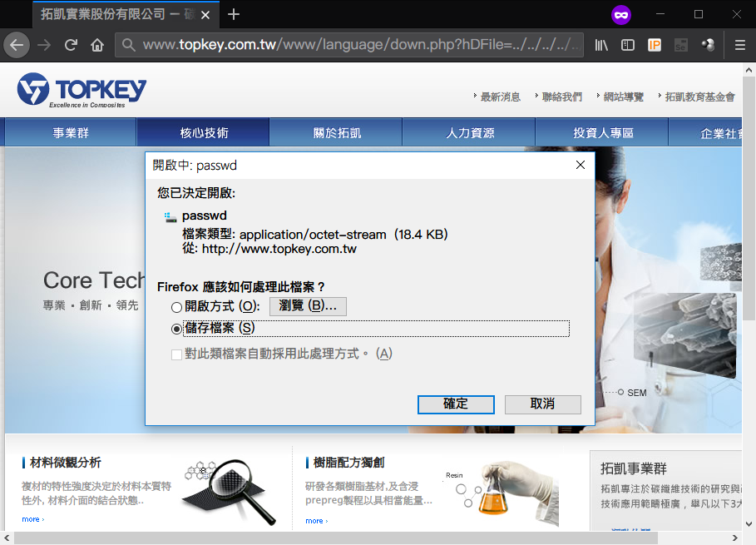The image size is (756, 545).
Task: Open the 最新消息 link
Action: pos(501,97)
